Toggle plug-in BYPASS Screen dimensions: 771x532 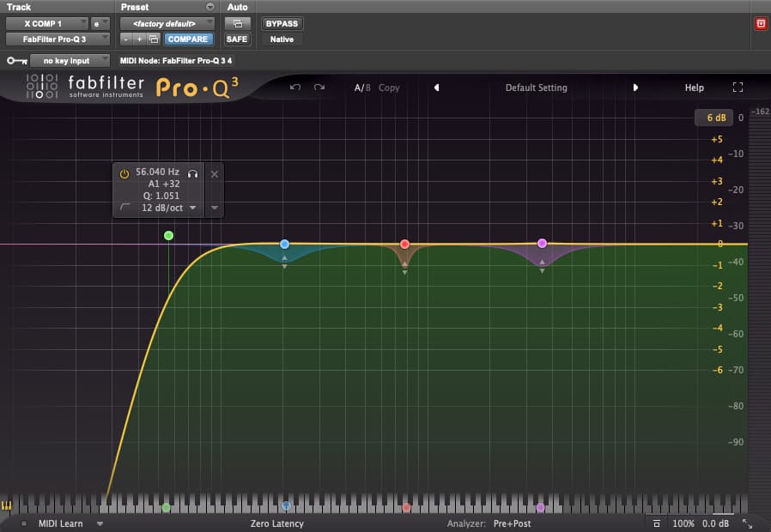pos(282,23)
